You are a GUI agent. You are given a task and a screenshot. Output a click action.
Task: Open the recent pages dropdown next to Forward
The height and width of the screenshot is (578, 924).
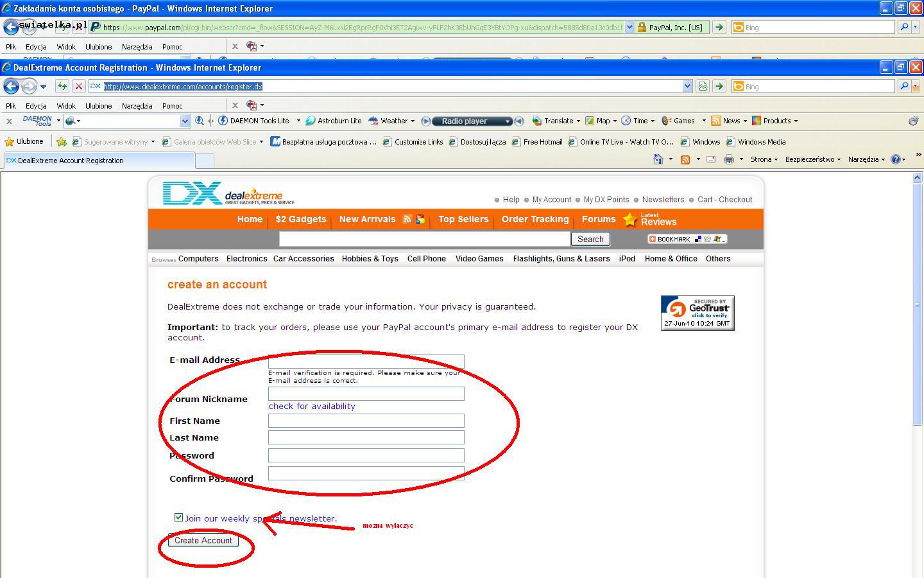point(43,86)
